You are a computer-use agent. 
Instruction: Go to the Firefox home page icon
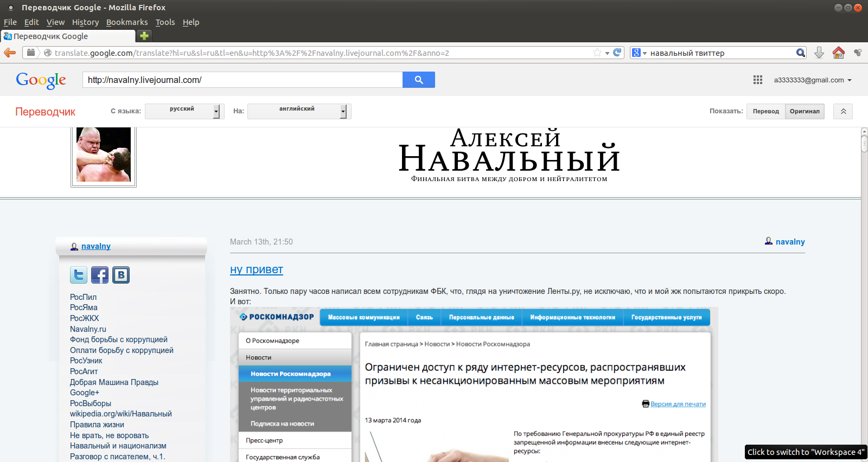coord(839,53)
